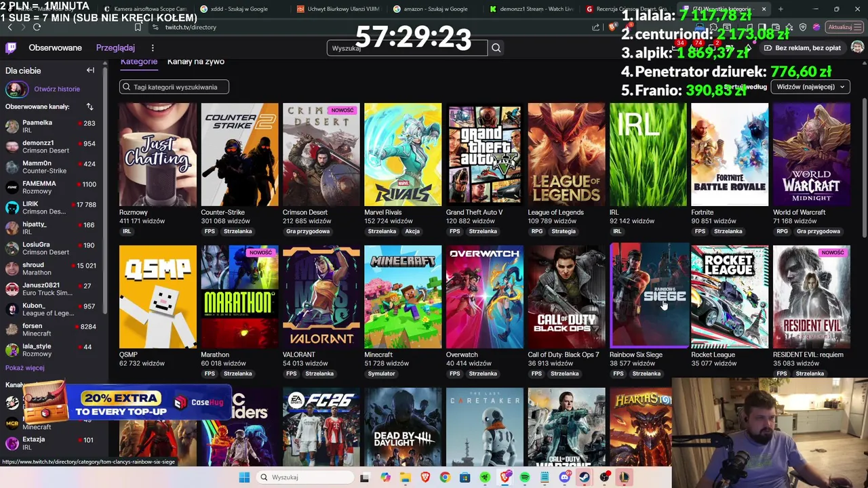
Task: Focus the Twitch search field
Action: tap(407, 48)
